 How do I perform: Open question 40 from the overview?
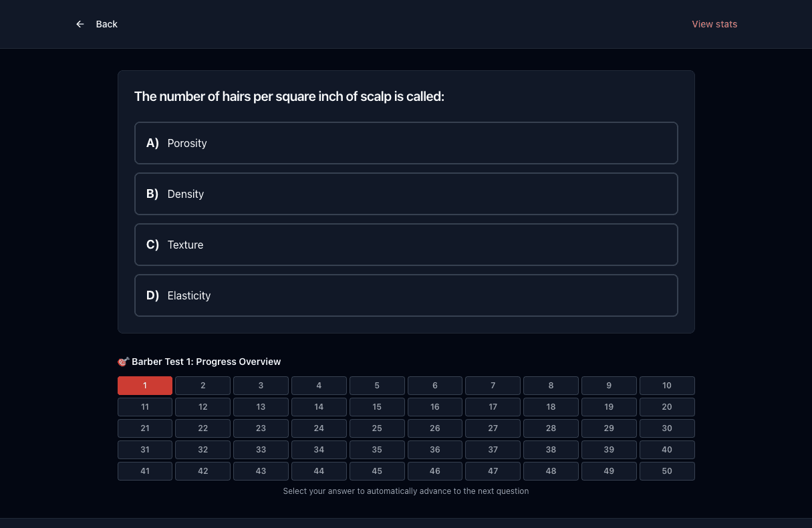pos(667,450)
